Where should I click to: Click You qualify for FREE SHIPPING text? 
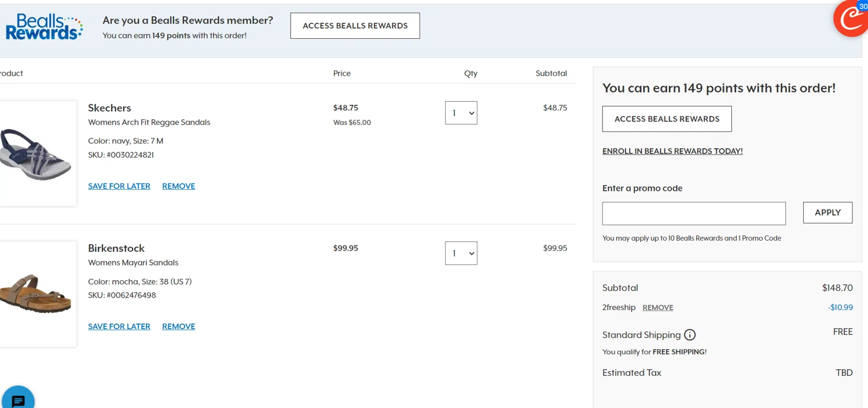[x=654, y=352]
